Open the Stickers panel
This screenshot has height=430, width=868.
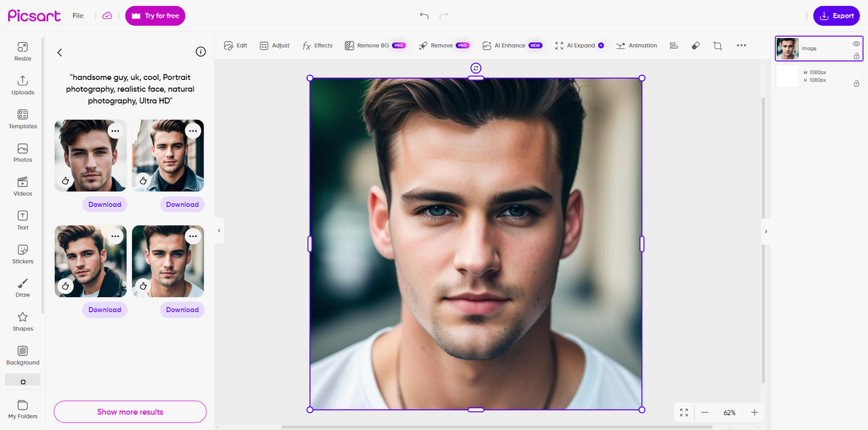click(x=22, y=254)
